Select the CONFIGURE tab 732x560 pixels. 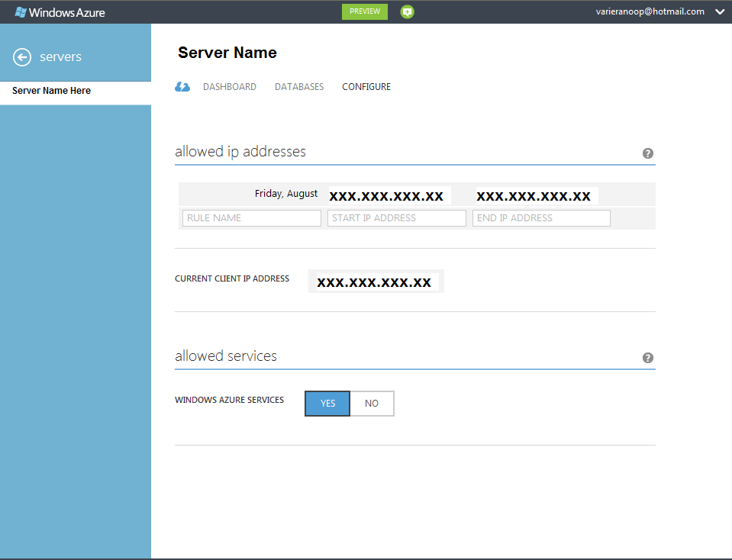[x=366, y=87]
